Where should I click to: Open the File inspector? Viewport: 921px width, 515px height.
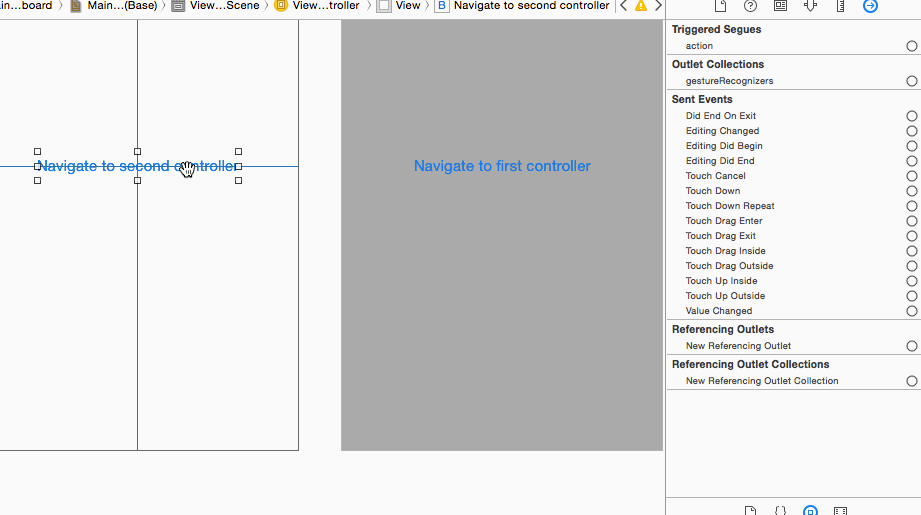click(719, 6)
